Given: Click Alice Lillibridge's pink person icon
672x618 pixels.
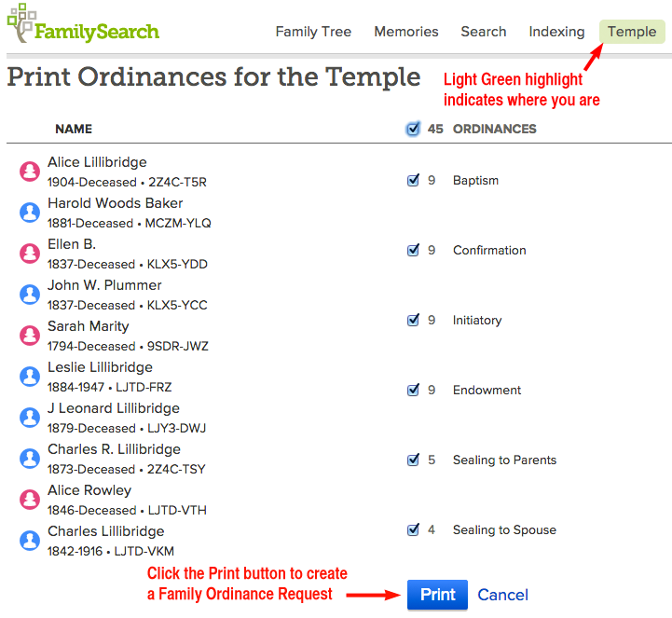Looking at the screenshot, I should 30,172.
